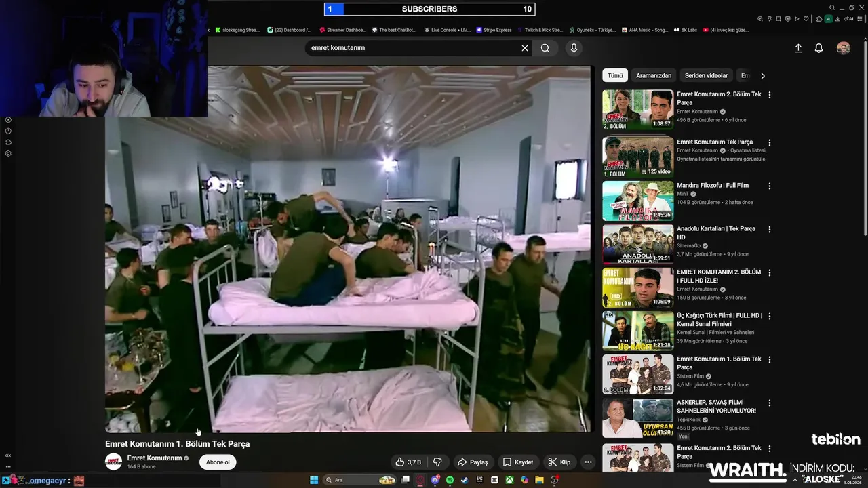Open Emret Komutanım 2. Bölüm 1:08:57 thumbnail
The image size is (868, 488).
pyautogui.click(x=638, y=110)
